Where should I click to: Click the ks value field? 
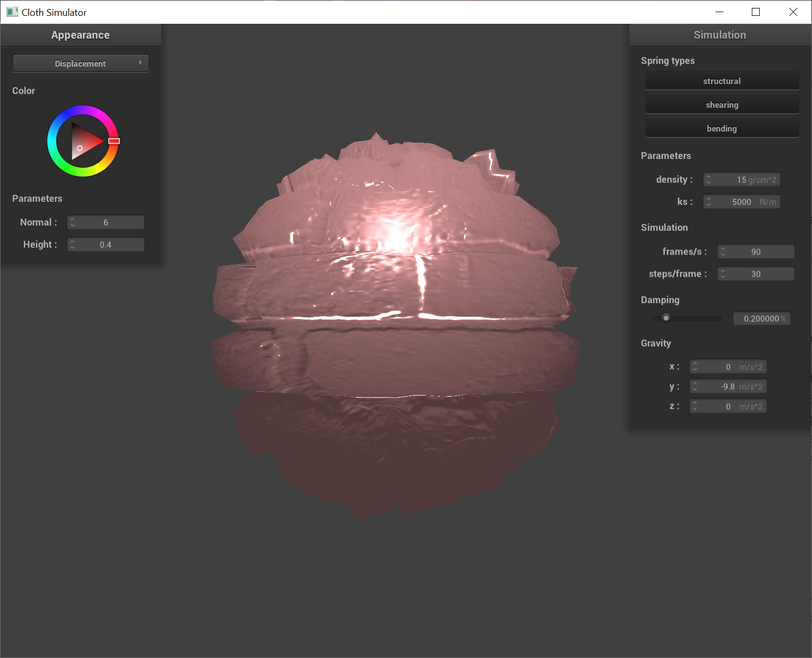[x=741, y=202]
